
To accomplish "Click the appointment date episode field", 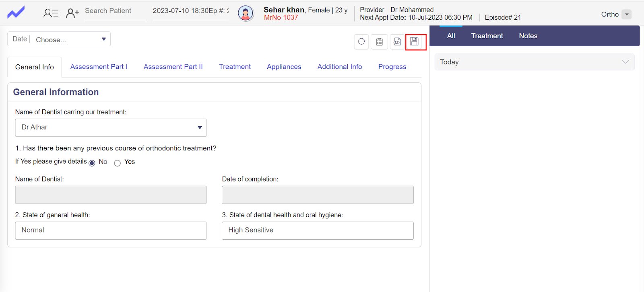I will [191, 11].
